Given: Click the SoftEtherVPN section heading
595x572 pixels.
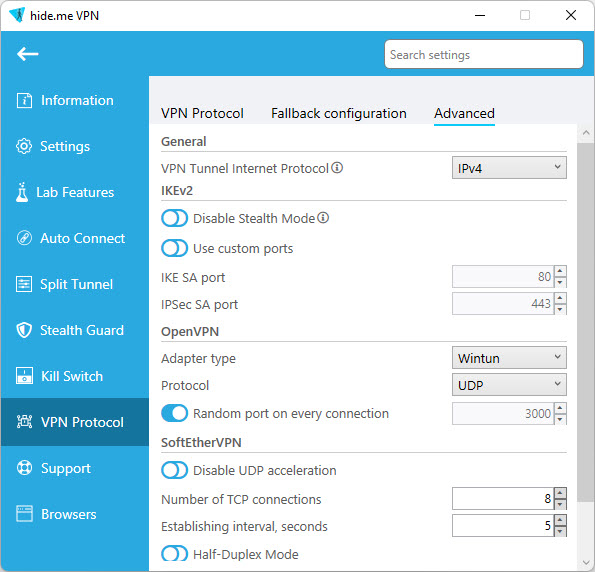Looking at the screenshot, I should [201, 443].
